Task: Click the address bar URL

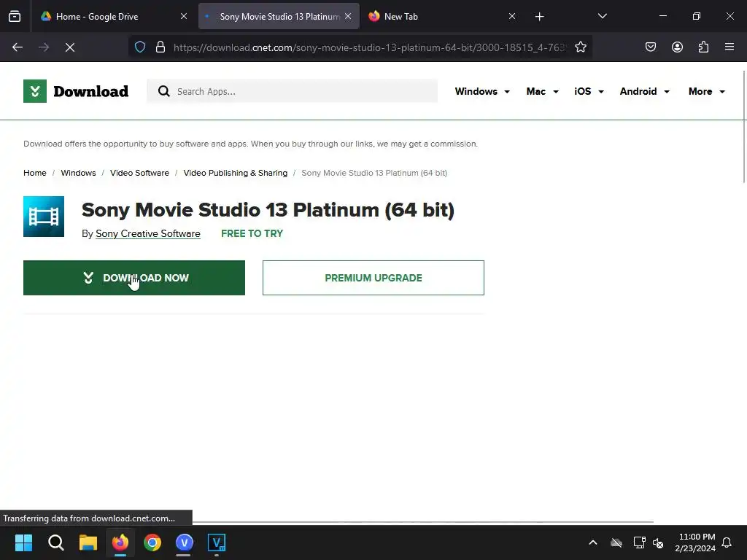Action: (x=370, y=47)
